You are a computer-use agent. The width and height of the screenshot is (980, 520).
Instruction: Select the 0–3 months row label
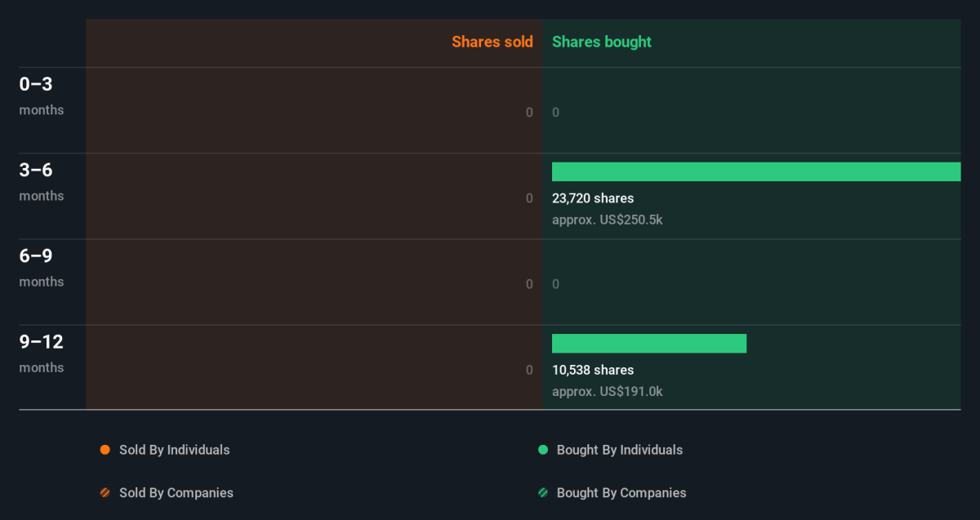(x=41, y=95)
